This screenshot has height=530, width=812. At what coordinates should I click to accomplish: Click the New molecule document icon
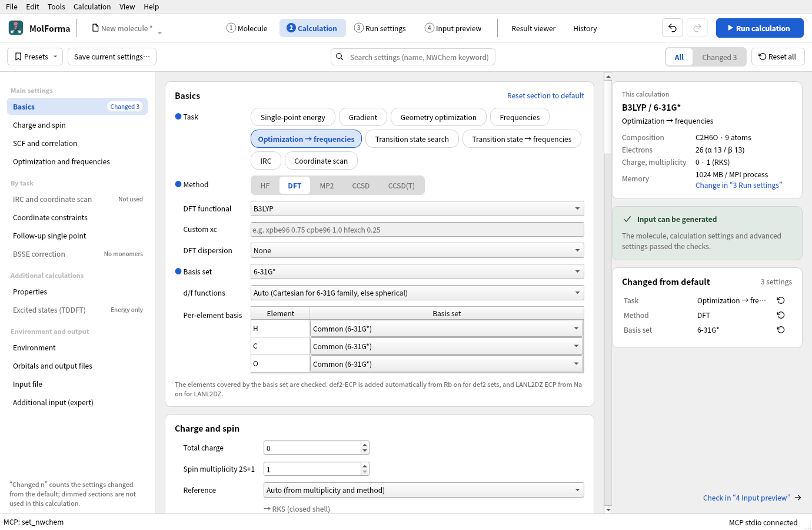95,28
